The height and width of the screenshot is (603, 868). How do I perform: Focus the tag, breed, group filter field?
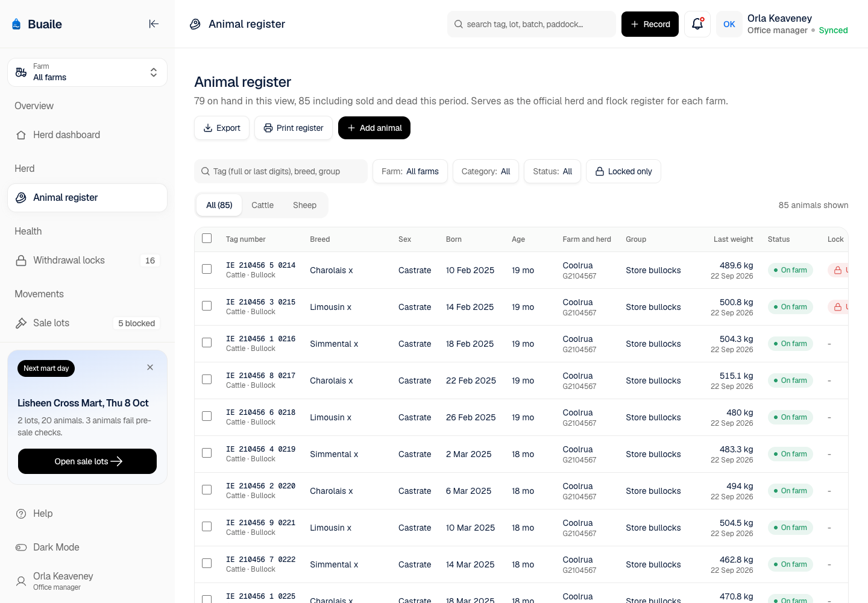tap(281, 171)
